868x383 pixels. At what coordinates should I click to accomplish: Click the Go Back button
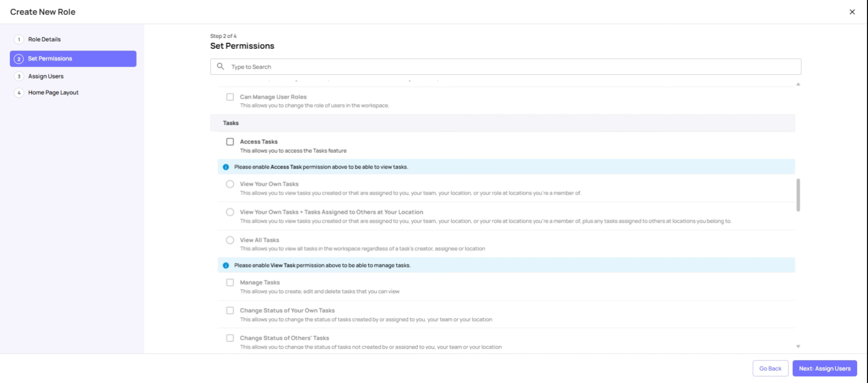click(x=770, y=369)
